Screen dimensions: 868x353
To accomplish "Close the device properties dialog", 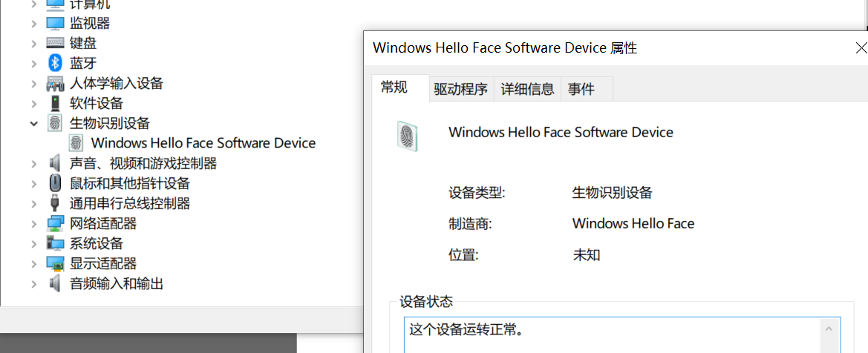I will (x=861, y=48).
